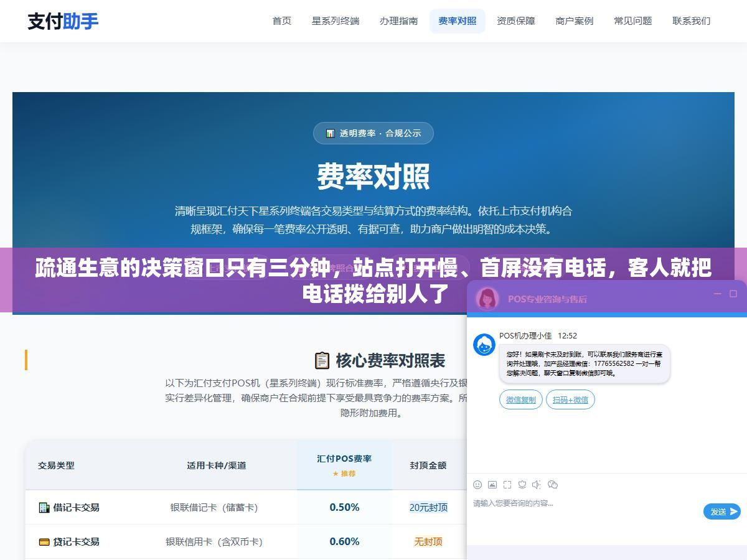The width and height of the screenshot is (747, 560).
Task: Select the 费率对照 menu tab
Action: point(458,21)
